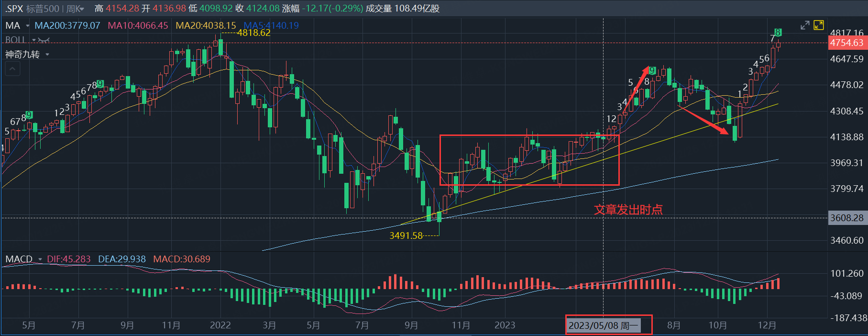Click the MA indicator label
The image size is (868, 336).
click(x=13, y=25)
